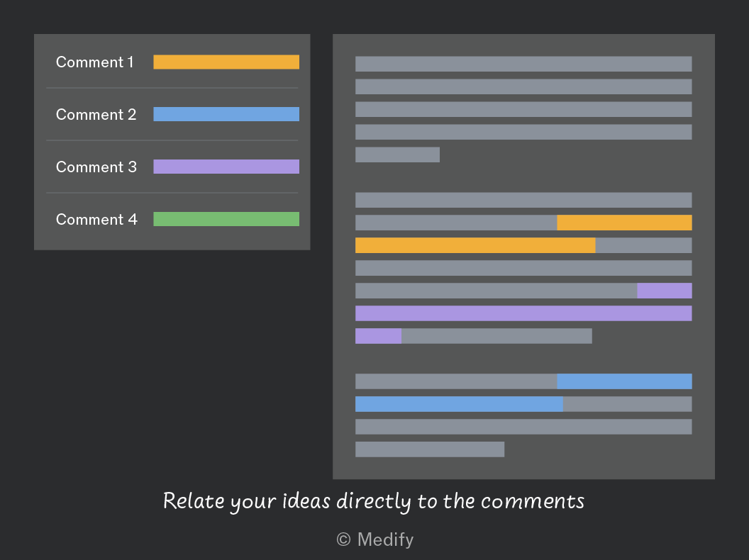Click the caption 'Relate your ideas directly' text
749x560 pixels.
pos(288,502)
